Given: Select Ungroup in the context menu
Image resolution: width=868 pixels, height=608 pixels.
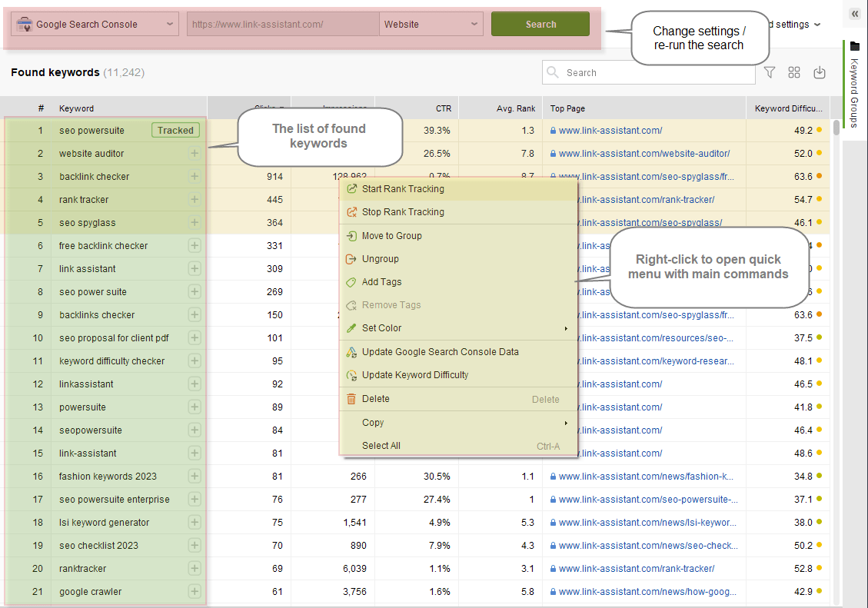Looking at the screenshot, I should [x=458, y=259].
